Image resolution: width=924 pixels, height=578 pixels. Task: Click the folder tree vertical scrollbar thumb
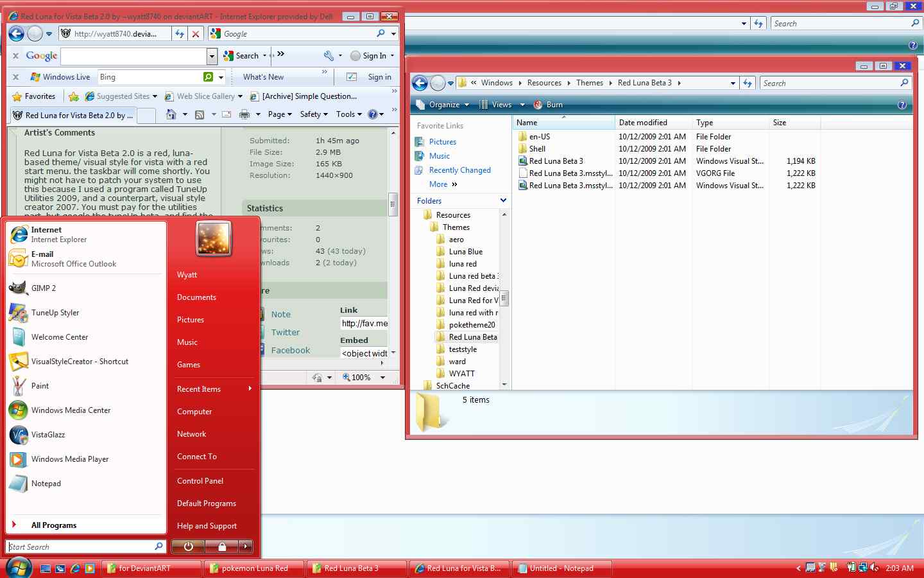(504, 299)
